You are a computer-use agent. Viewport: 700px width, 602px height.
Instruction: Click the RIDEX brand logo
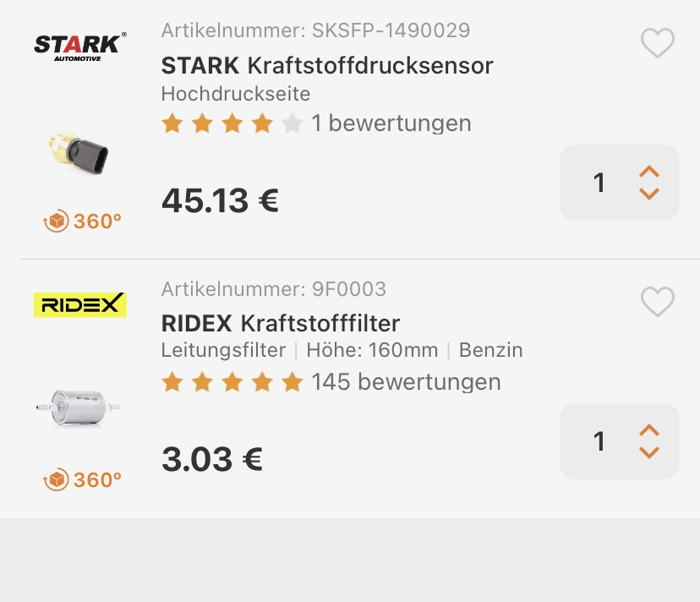click(x=79, y=304)
